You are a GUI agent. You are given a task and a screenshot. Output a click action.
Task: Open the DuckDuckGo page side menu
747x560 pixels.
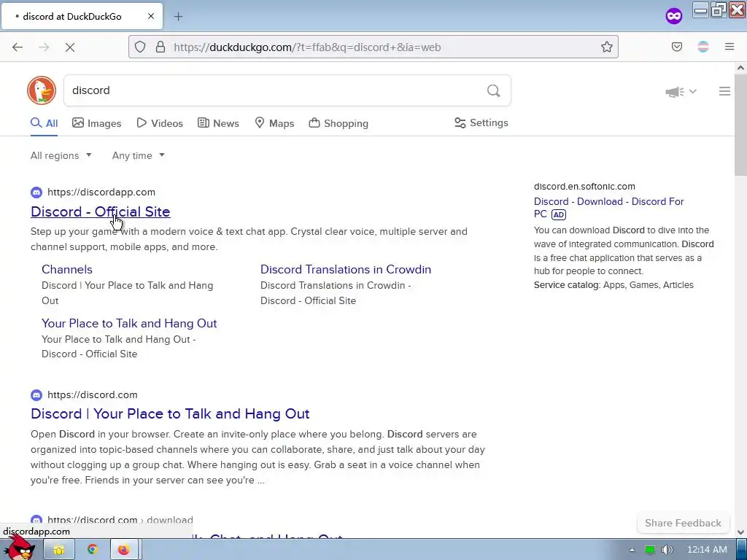point(724,91)
